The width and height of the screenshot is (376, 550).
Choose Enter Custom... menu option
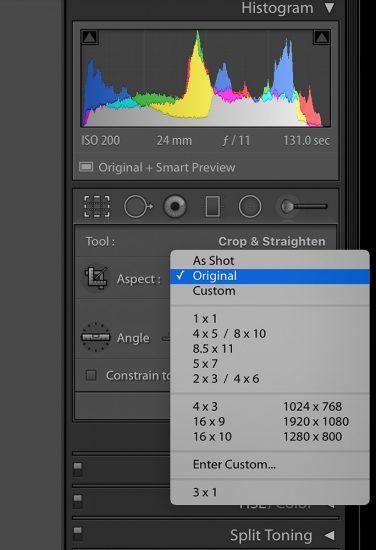click(270, 465)
